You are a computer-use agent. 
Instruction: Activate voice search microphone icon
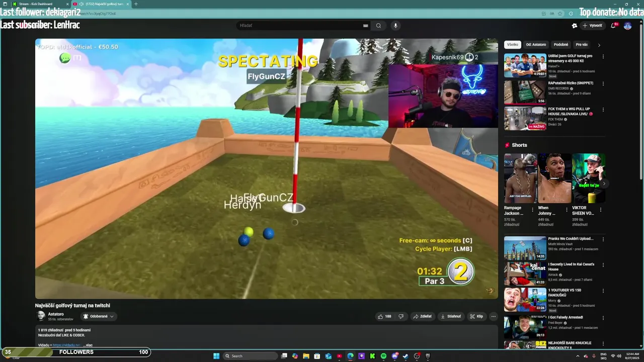(x=395, y=26)
